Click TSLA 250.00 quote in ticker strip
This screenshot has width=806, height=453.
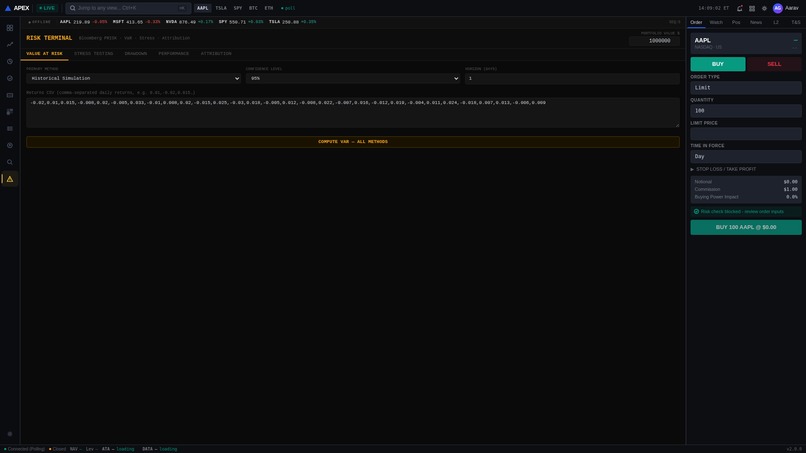[292, 22]
